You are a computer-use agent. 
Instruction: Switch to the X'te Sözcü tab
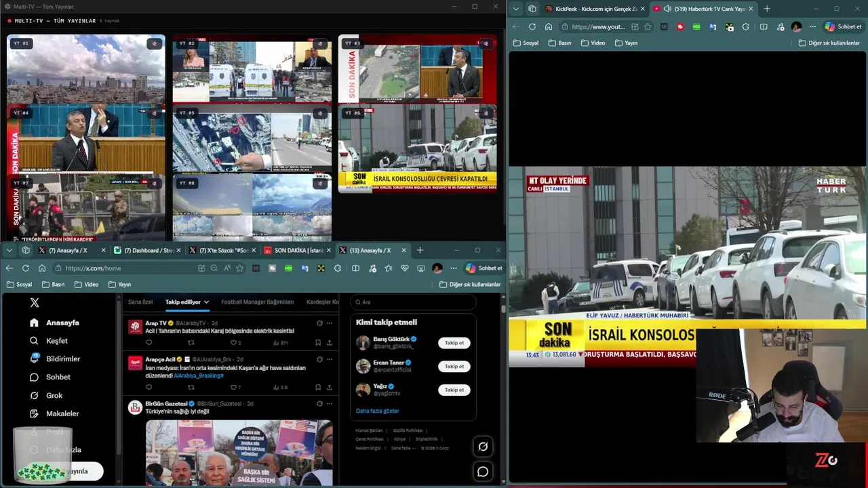(x=221, y=250)
